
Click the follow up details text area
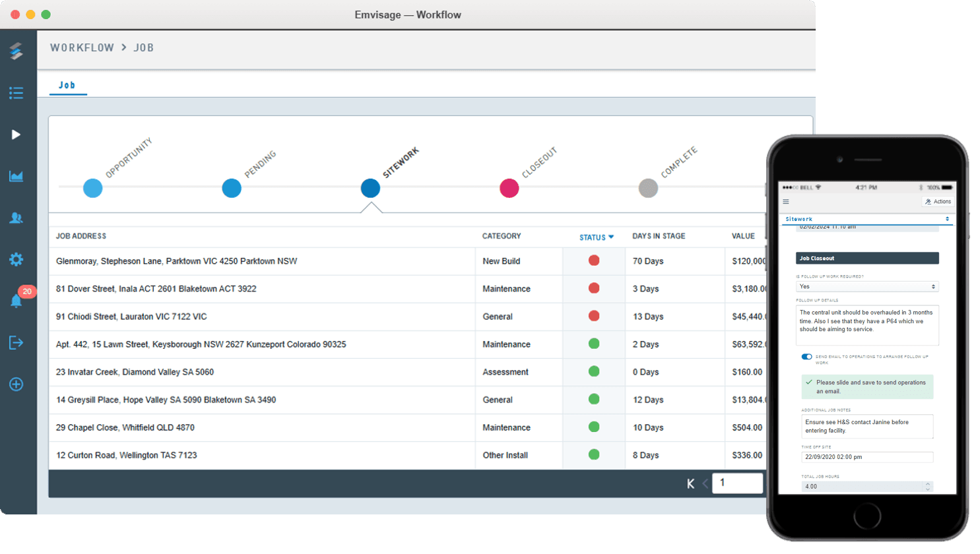(x=867, y=325)
